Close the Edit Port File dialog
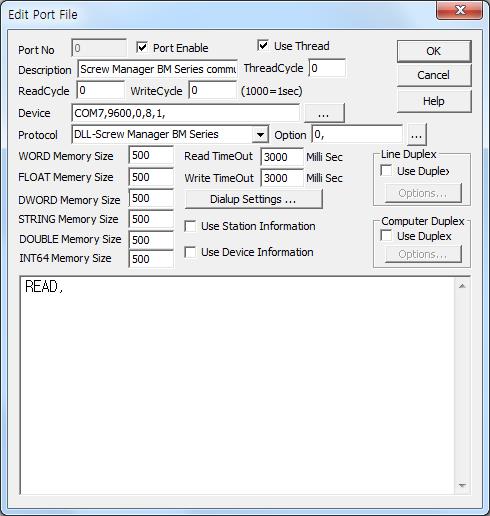 click(x=460, y=10)
